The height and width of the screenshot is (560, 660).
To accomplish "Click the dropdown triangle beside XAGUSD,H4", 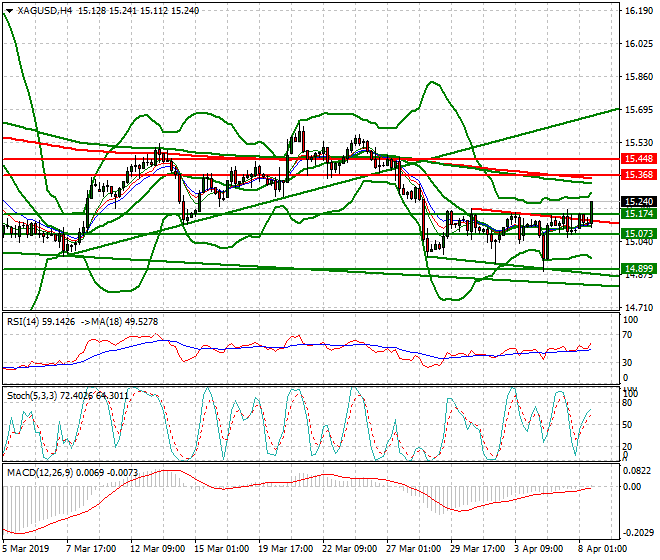I will coord(9,11).
